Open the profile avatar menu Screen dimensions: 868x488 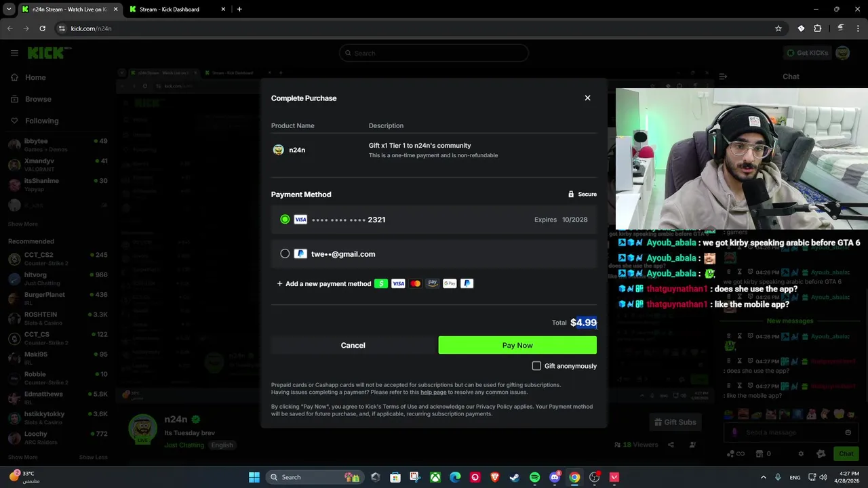(x=842, y=53)
